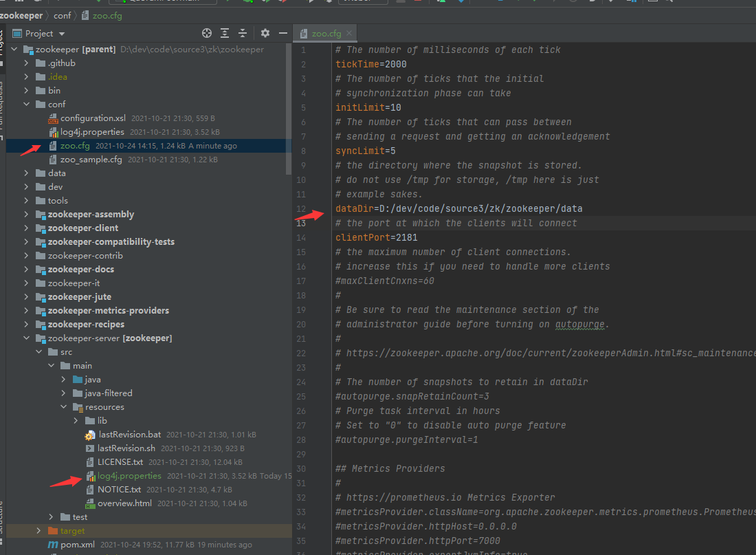Select the zookeeper-docs module
Screen dimensions: 756x555
click(x=81, y=270)
